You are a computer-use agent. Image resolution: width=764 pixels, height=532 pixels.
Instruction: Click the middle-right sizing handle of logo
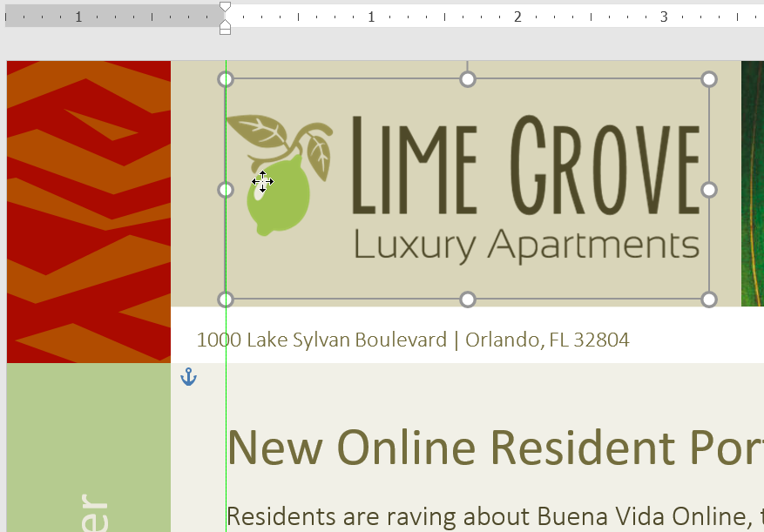click(709, 190)
